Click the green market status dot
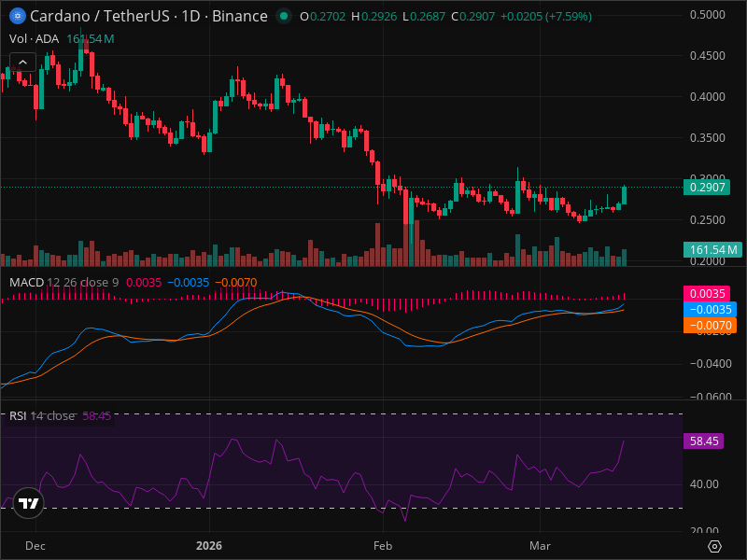The width and height of the screenshot is (747, 560). pyautogui.click(x=284, y=16)
